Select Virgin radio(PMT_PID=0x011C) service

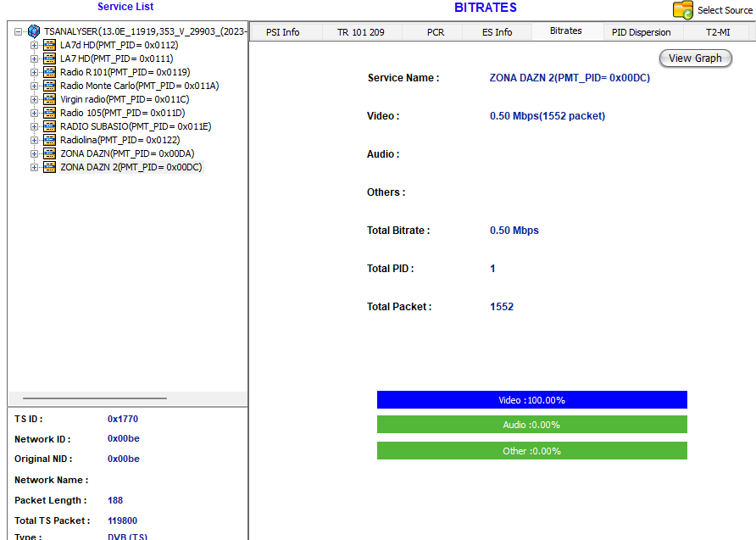[x=125, y=99]
